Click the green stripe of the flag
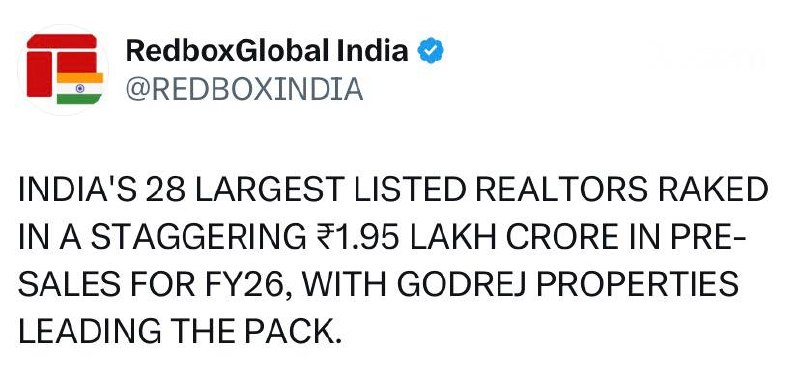This screenshot has height=381, width=800. pyautogui.click(x=80, y=99)
